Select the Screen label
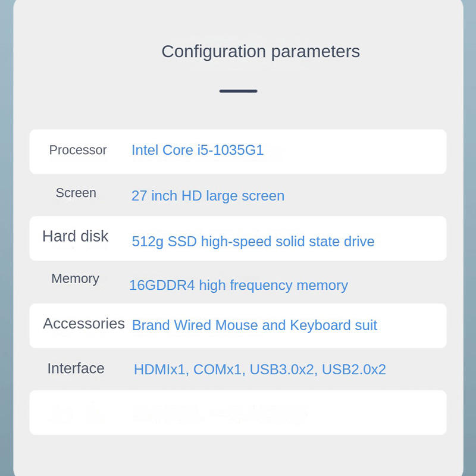476x476 pixels. (76, 193)
